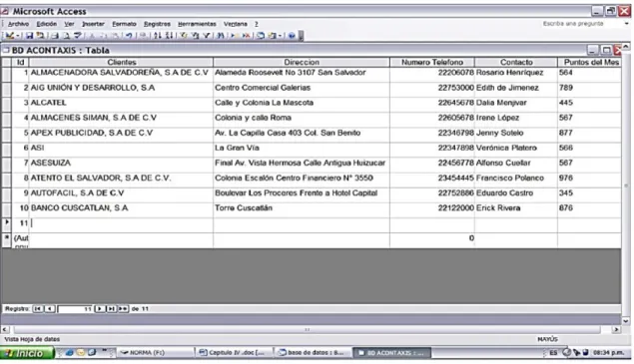Image resolution: width=634 pixels, height=364 pixels.
Task: Click the Numero Telefono column header
Action: click(432, 62)
